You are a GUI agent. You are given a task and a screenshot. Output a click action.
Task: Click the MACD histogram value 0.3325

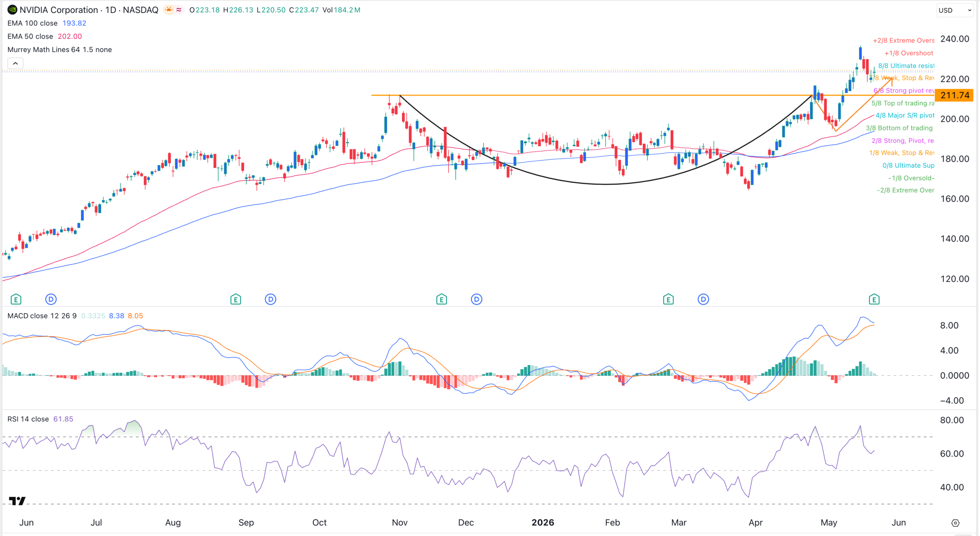pyautogui.click(x=93, y=316)
